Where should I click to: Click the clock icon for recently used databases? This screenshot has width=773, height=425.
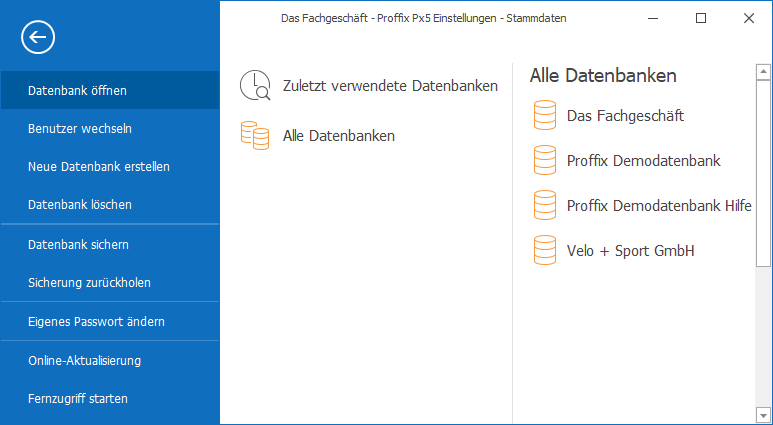[255, 86]
